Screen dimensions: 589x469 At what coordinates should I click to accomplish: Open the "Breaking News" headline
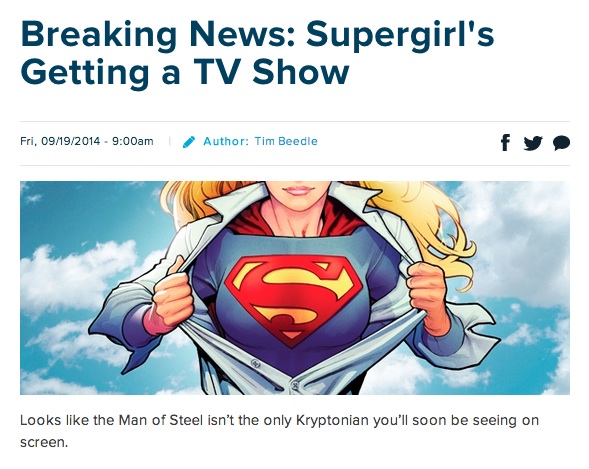[158, 33]
